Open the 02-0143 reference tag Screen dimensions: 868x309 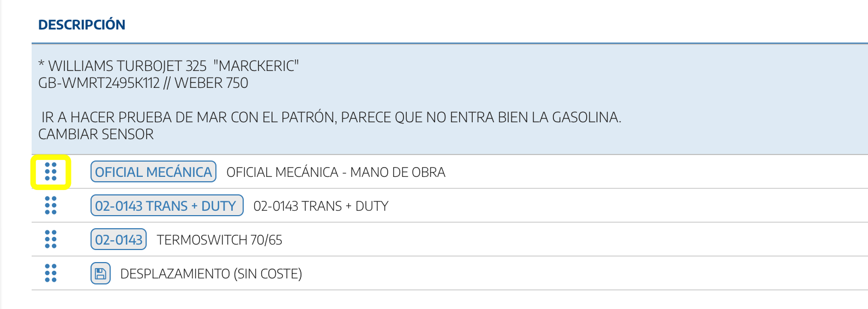click(x=118, y=240)
